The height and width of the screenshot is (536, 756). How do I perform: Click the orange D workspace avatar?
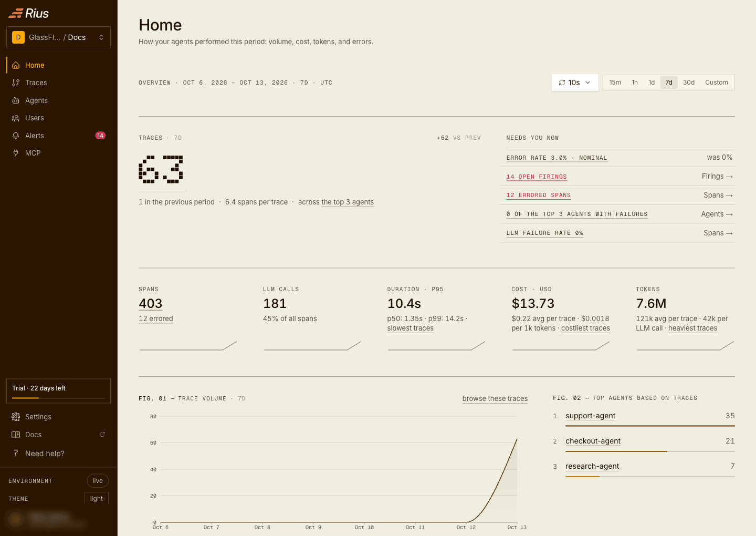[18, 37]
